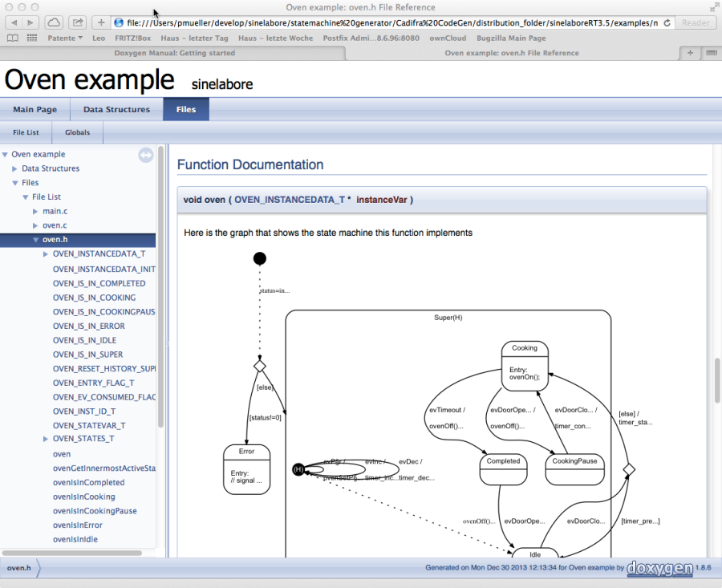Expand the Data Structures tree node
Viewport: 722px width, 588px height.
[14, 168]
